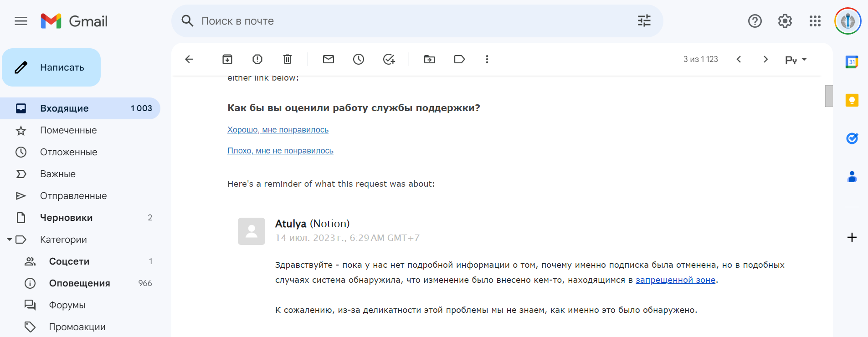868x337 pixels.
Task: Open the Входящие folder
Action: (x=80, y=108)
